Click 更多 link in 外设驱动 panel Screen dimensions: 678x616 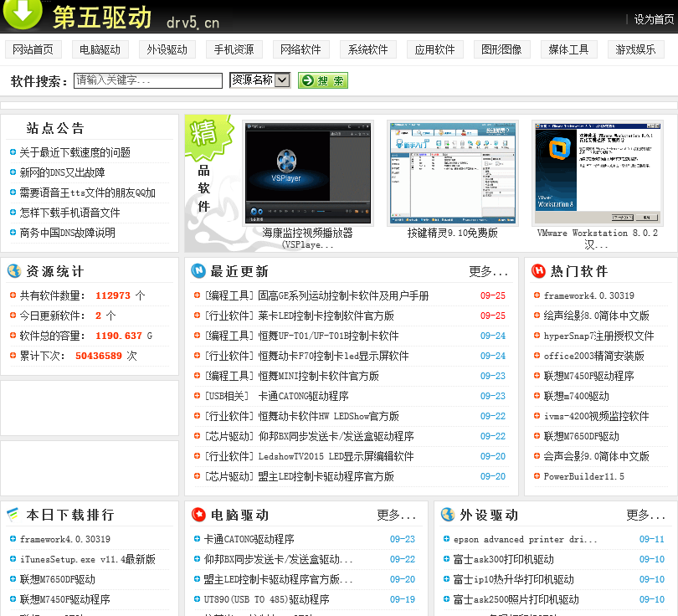click(645, 515)
